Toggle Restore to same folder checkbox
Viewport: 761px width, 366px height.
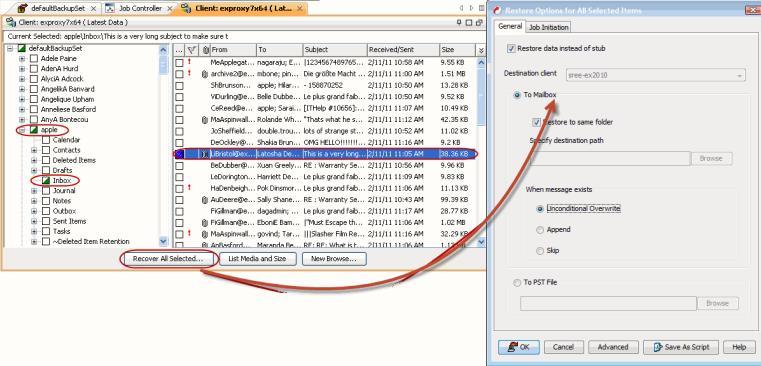[536, 122]
